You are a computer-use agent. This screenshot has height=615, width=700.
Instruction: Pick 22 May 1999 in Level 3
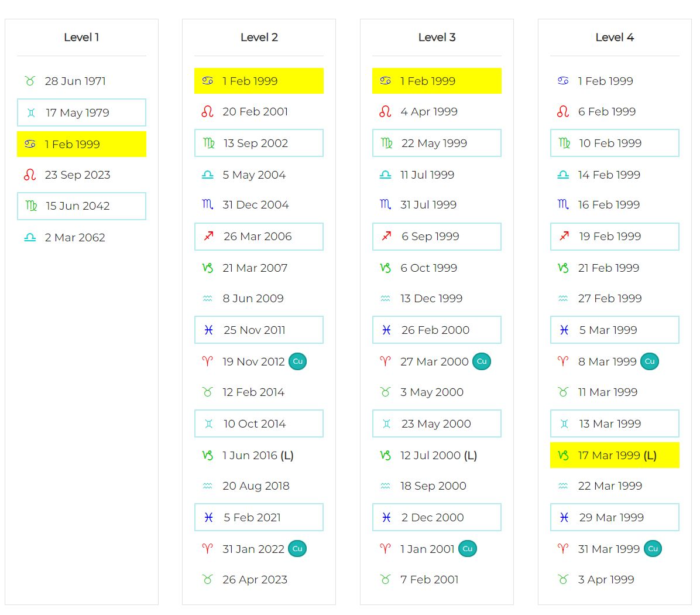click(x=437, y=143)
